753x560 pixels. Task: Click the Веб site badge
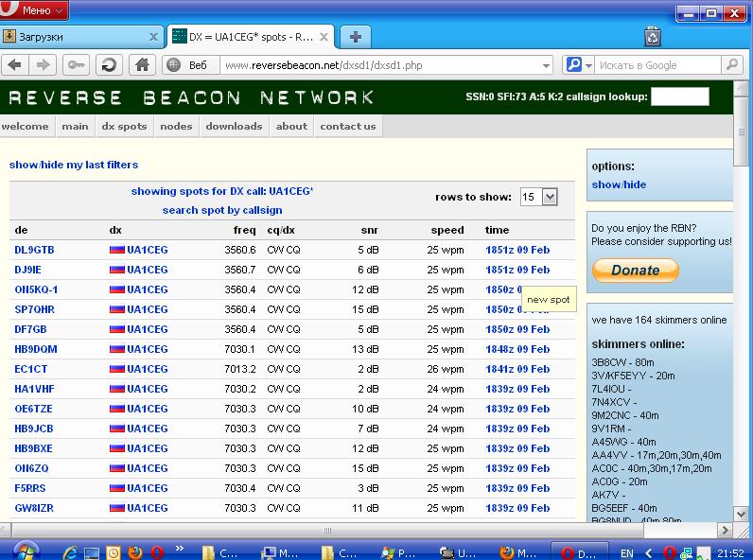click(x=191, y=65)
